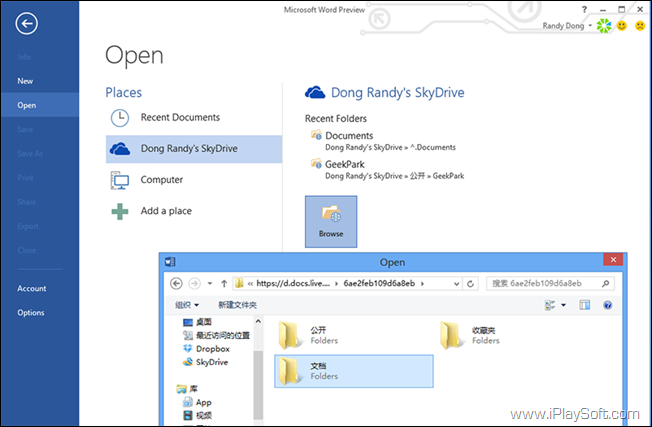
Task: Open recent locations dropdown in Open dialog
Action: 210,284
